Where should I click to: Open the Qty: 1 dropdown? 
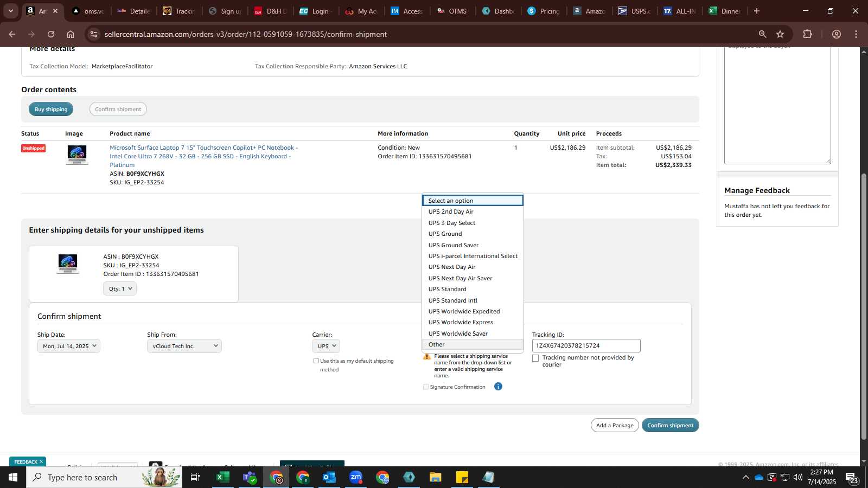pos(120,288)
